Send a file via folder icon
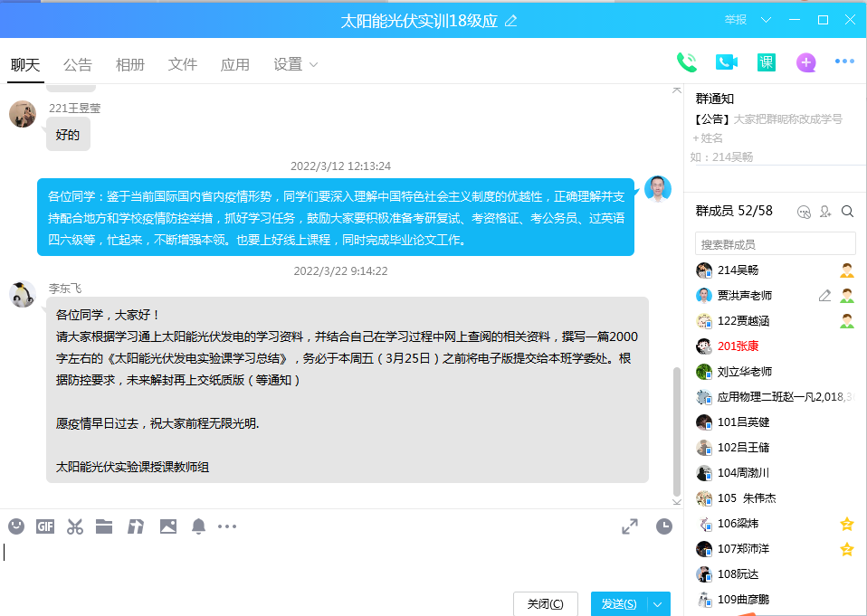Viewport: 867px width, 616px height. point(104,526)
